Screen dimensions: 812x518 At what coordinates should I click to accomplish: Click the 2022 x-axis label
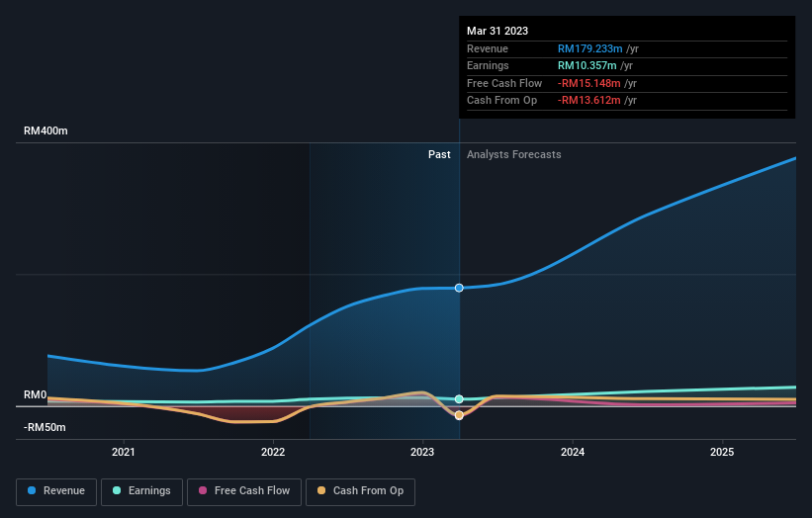tap(273, 453)
